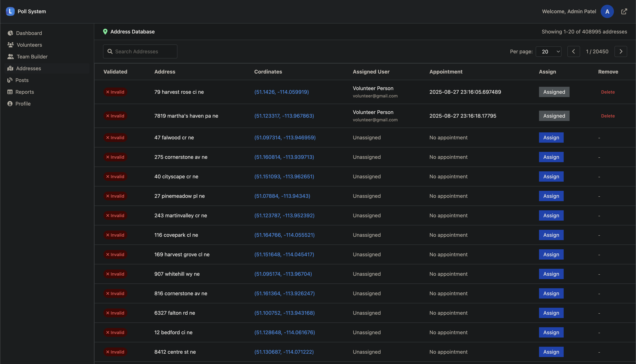Open the Dashboard via its chart icon
Screen dimensions: 636x364
(10, 33)
